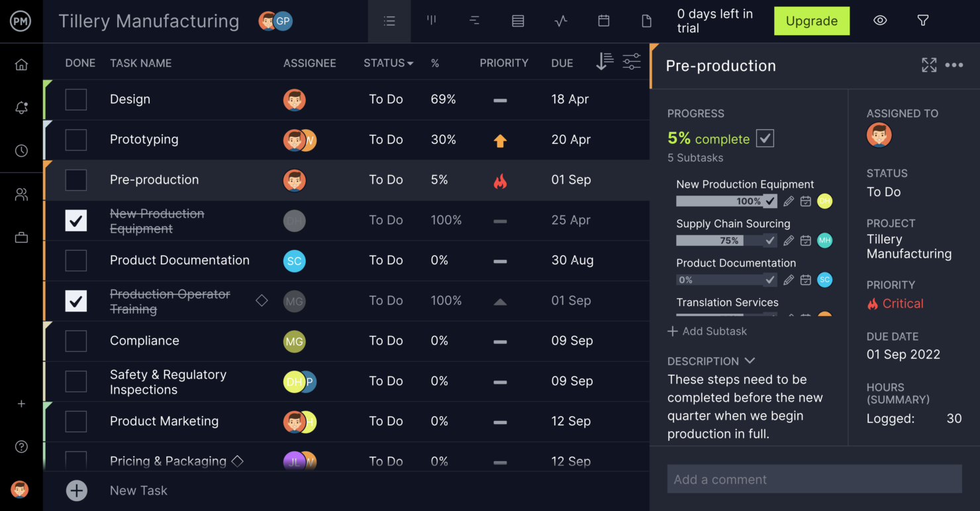
Task: Click the round plus icon beside New Task
Action: click(x=77, y=490)
